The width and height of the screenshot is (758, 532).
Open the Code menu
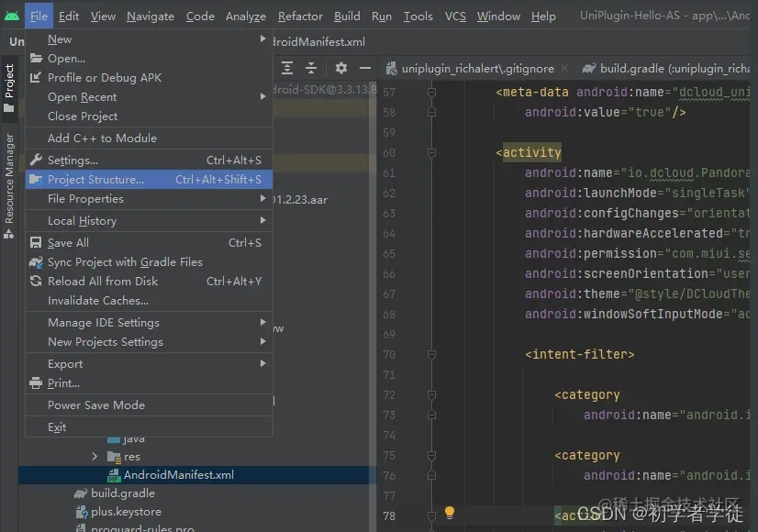200,17
